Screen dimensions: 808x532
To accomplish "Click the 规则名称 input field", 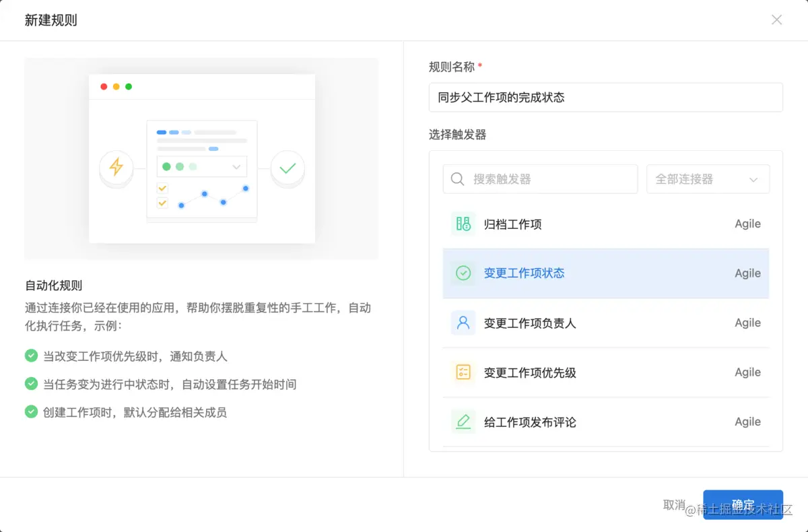I will (x=606, y=97).
